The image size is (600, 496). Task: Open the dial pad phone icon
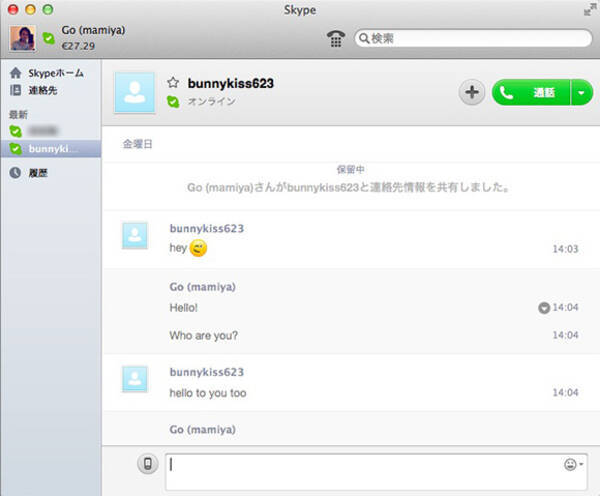click(336, 38)
